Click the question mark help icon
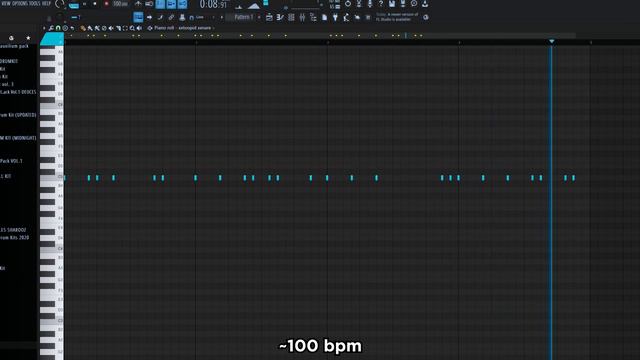Screen dimensions: 640x360 pyautogui.click(x=380, y=4)
